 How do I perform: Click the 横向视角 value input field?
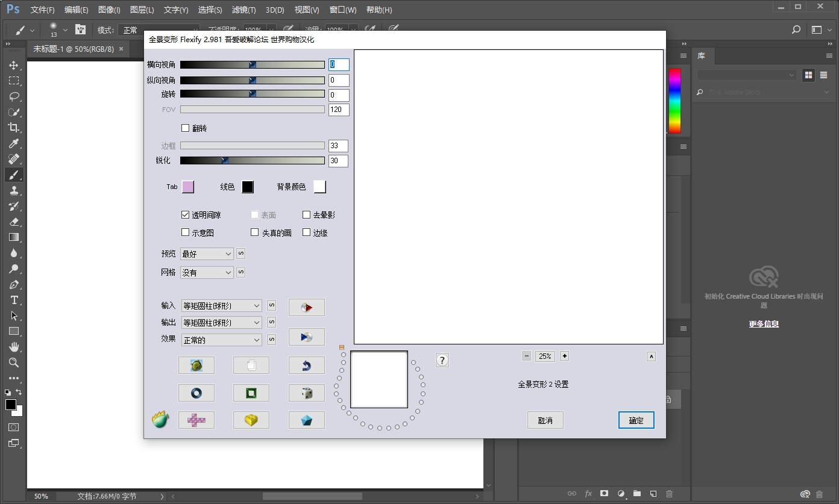[339, 65]
